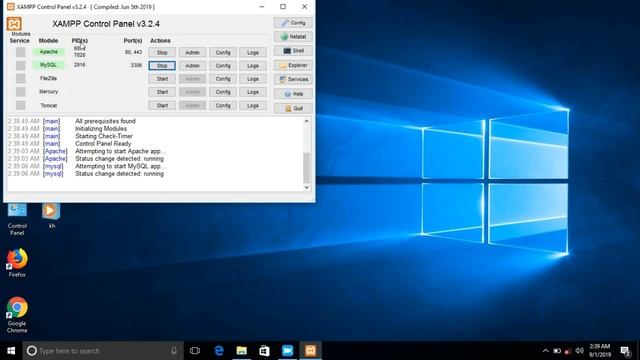Open Explorer from the XAMPP sidebar

(x=293, y=65)
